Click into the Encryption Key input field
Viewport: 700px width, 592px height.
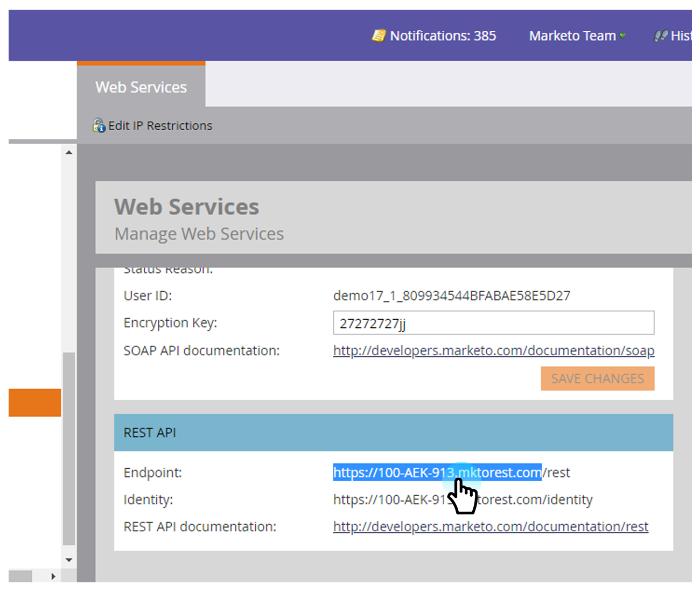(x=493, y=323)
